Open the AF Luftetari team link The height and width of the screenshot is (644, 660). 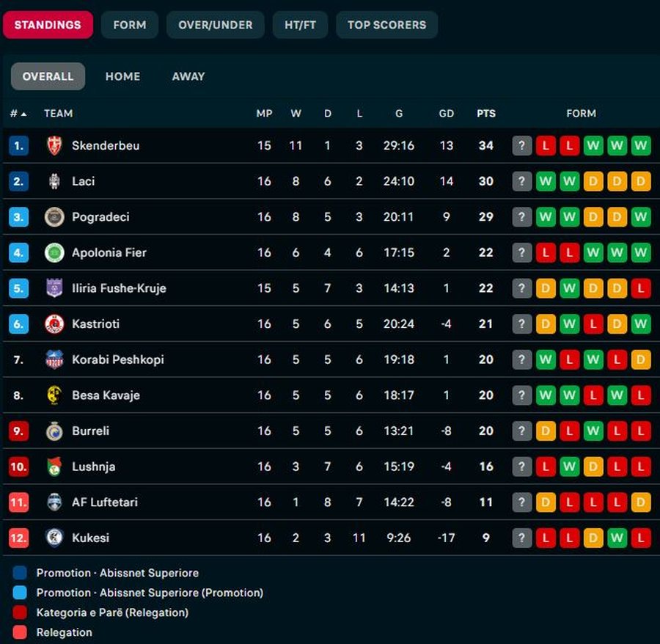(x=104, y=502)
